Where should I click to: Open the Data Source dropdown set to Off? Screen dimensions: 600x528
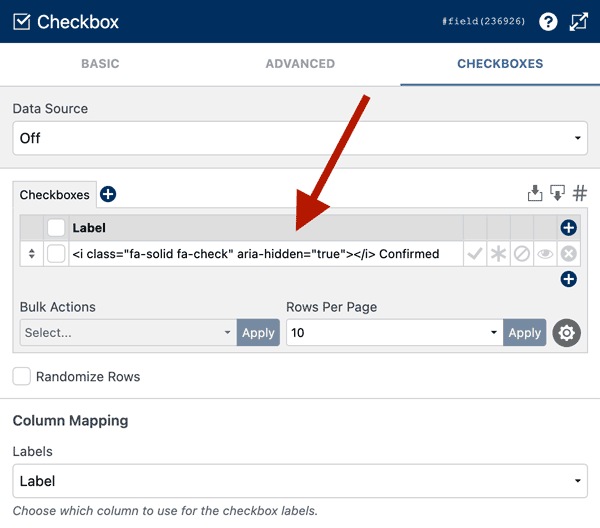tap(300, 138)
